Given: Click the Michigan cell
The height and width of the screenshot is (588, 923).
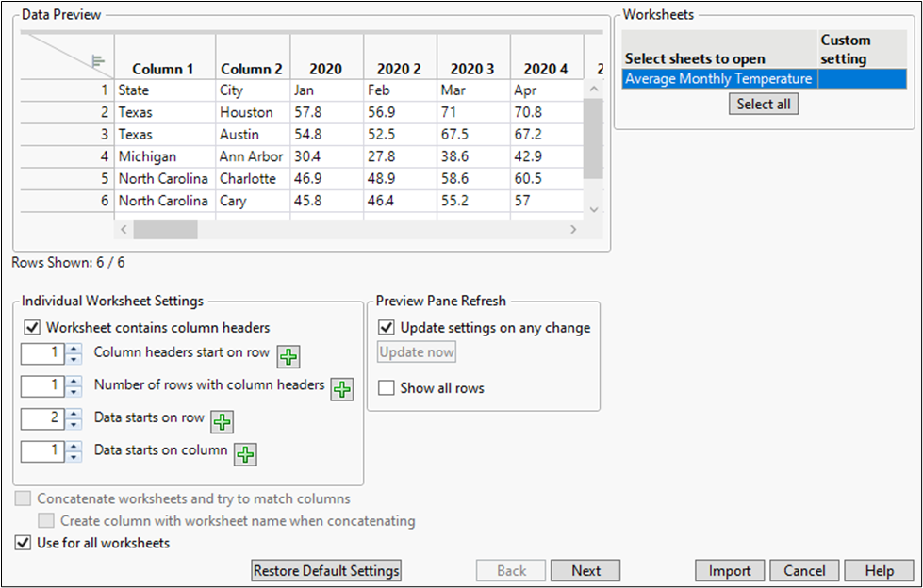Looking at the screenshot, I should [164, 156].
